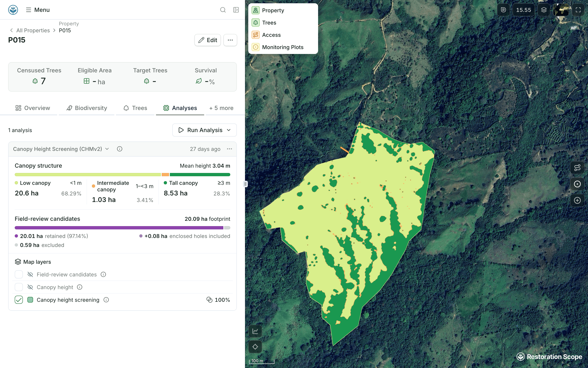Click the Restoration Scope leaf logo
Image resolution: width=588 pixels, height=368 pixels.
(x=13, y=10)
